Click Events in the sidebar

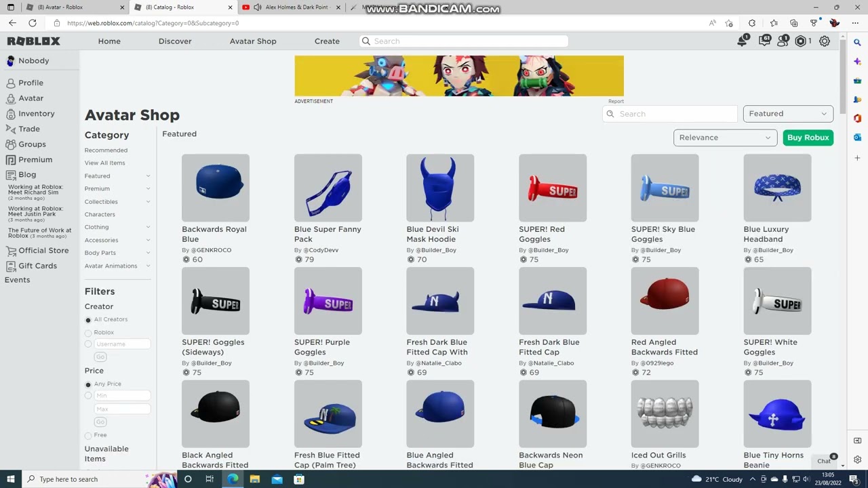pyautogui.click(x=17, y=280)
